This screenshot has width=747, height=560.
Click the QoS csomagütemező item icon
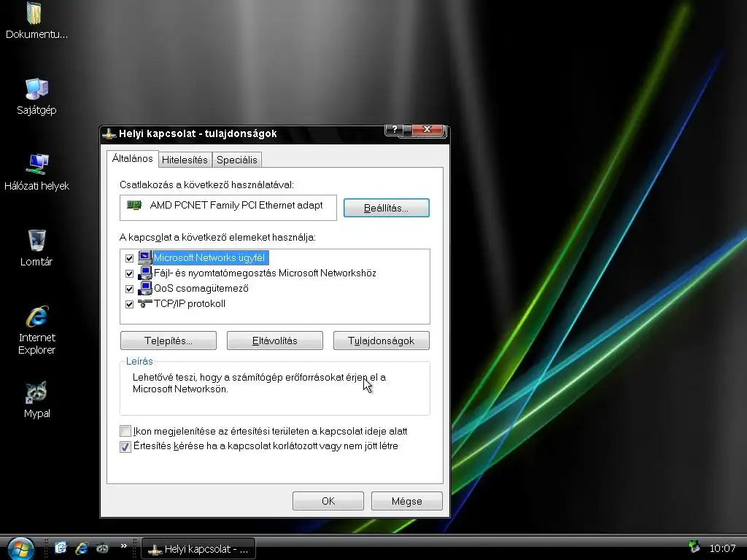click(x=145, y=288)
